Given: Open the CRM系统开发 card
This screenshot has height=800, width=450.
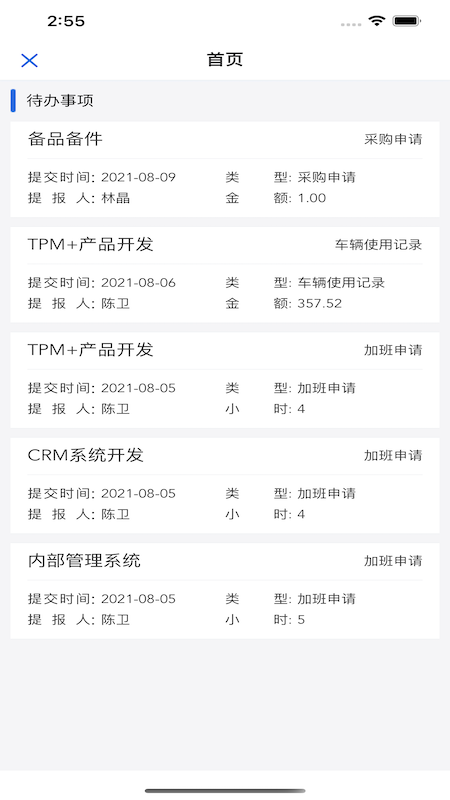Looking at the screenshot, I should pos(224,486).
